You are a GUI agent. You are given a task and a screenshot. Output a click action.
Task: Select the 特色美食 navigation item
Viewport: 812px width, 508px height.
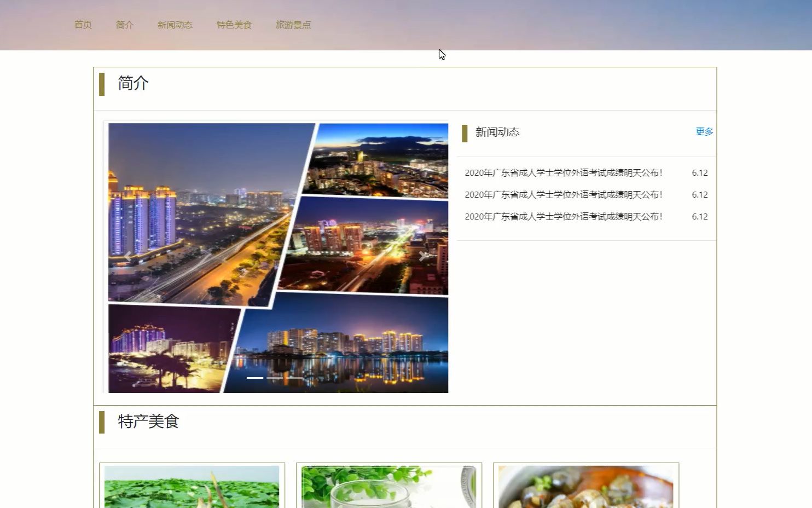point(234,25)
